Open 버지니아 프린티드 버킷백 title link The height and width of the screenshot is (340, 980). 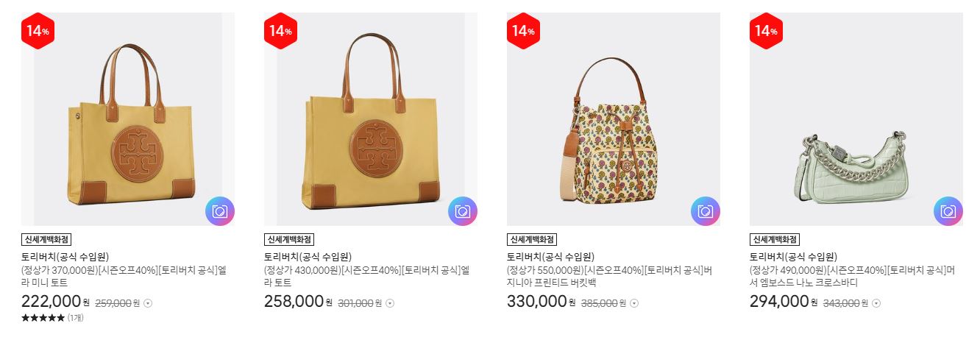point(610,276)
